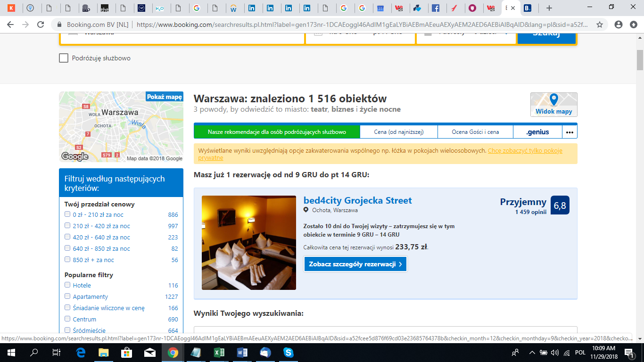This screenshot has width=644, height=362.
Task: Click the page's vertical scrollbar thumb
Action: (640, 60)
